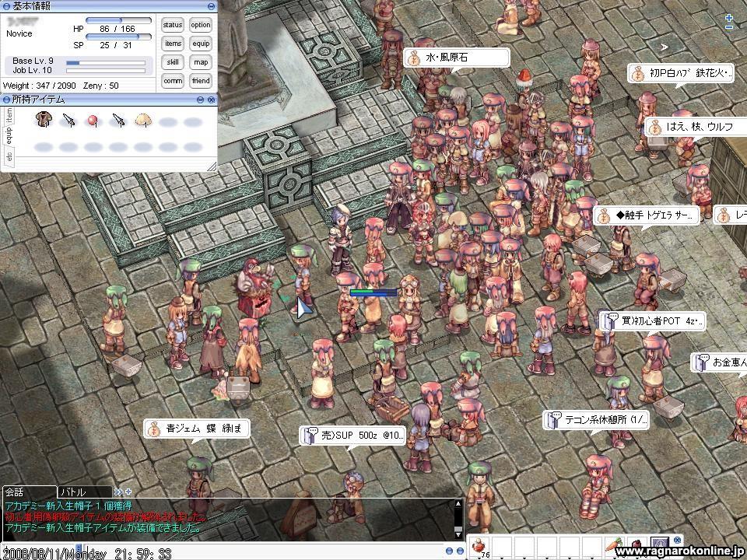
Task: Open the friend list button
Action: point(201,81)
